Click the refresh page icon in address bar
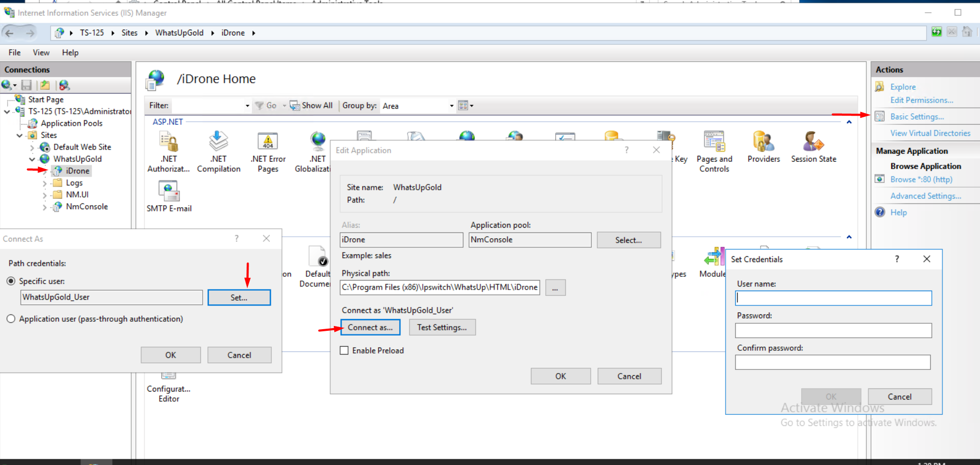 tap(937, 32)
